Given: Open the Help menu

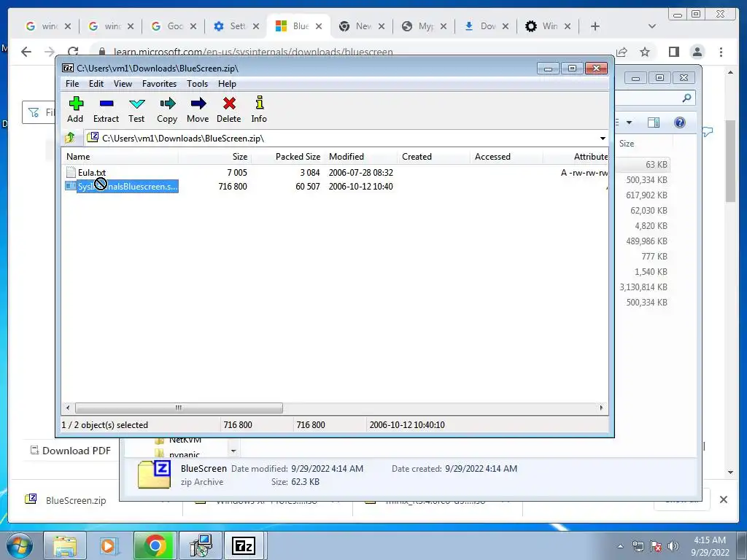Looking at the screenshot, I should pyautogui.click(x=228, y=84).
